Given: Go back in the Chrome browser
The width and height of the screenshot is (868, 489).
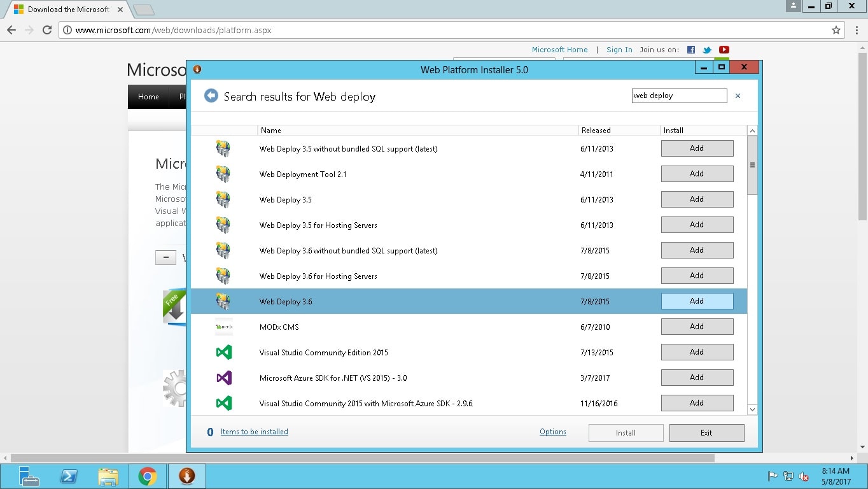Looking at the screenshot, I should (x=11, y=30).
